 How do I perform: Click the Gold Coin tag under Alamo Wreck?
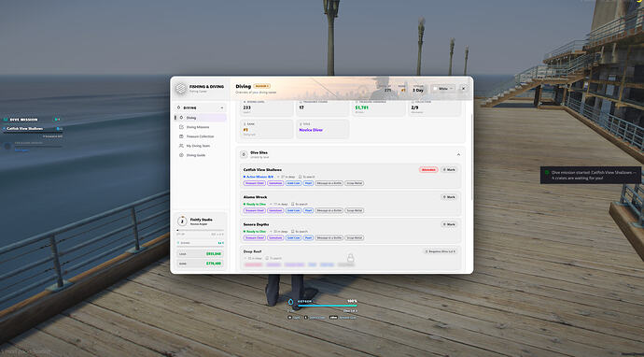tap(294, 210)
